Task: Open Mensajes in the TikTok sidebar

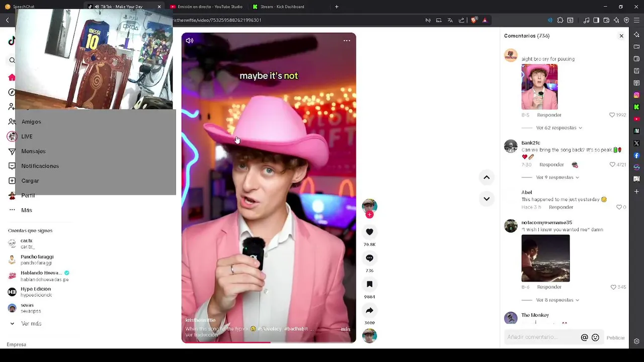Action: (33, 151)
